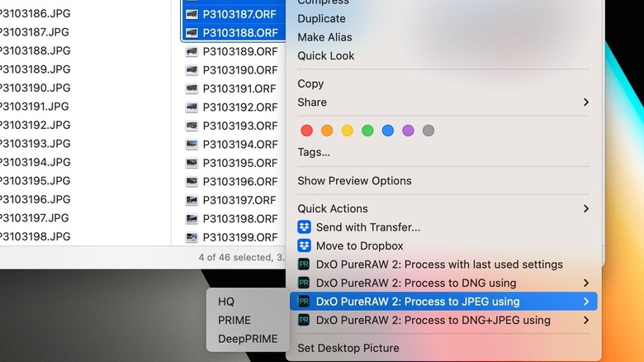This screenshot has width=644, height=362.
Task: Click the Dropbox icon beside Move to Dropbox
Action: [x=305, y=245]
